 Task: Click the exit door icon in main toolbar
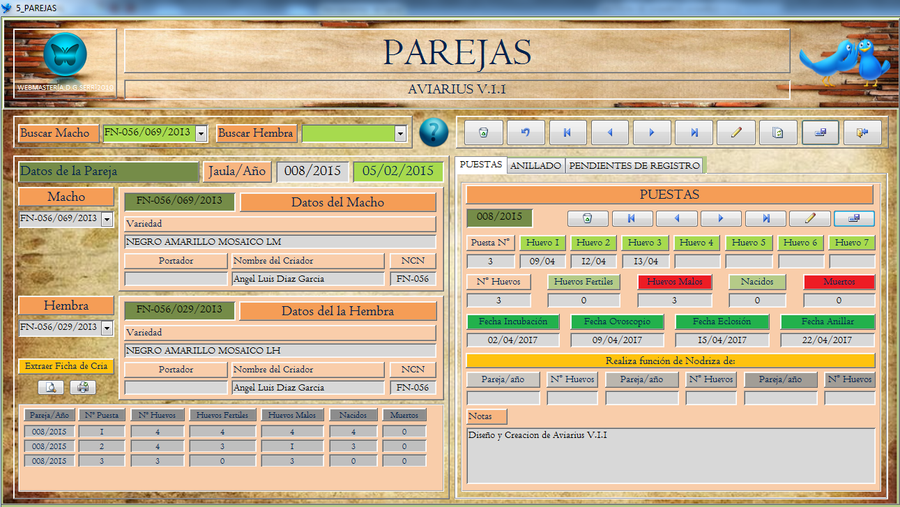coord(862,132)
